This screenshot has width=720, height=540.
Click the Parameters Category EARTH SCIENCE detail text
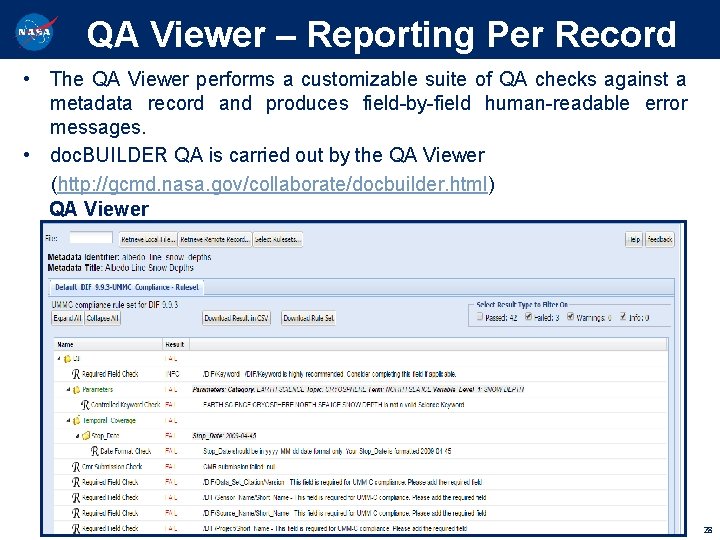(x=358, y=389)
